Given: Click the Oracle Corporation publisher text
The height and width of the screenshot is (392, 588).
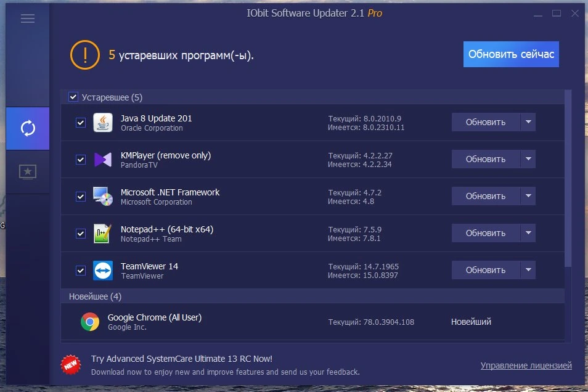Looking at the screenshot, I should [x=152, y=128].
